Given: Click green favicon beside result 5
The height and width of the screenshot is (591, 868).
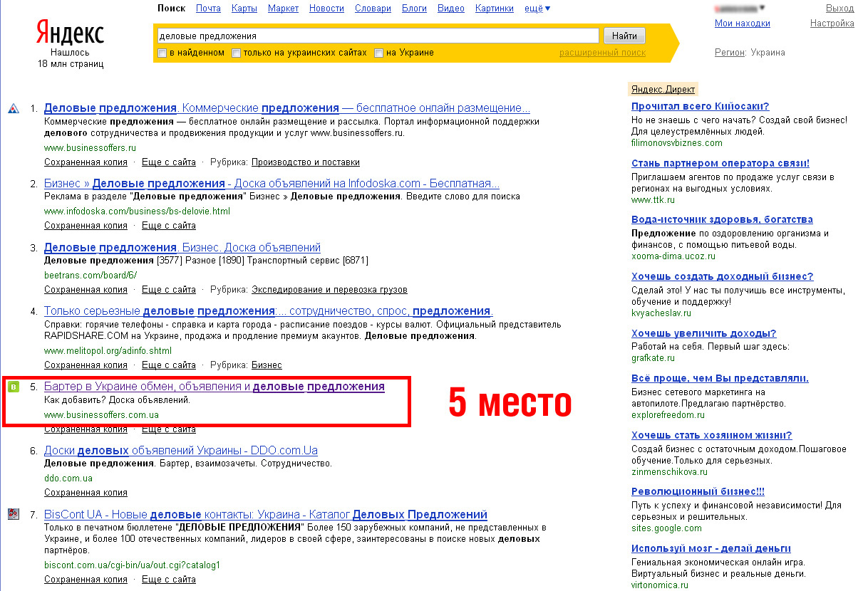Looking at the screenshot, I should click(13, 387).
